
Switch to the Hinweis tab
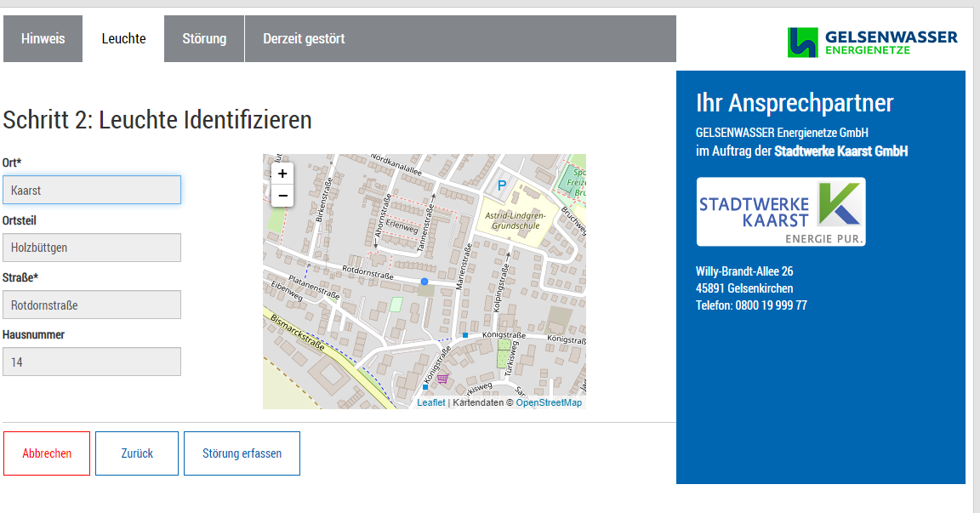point(43,39)
